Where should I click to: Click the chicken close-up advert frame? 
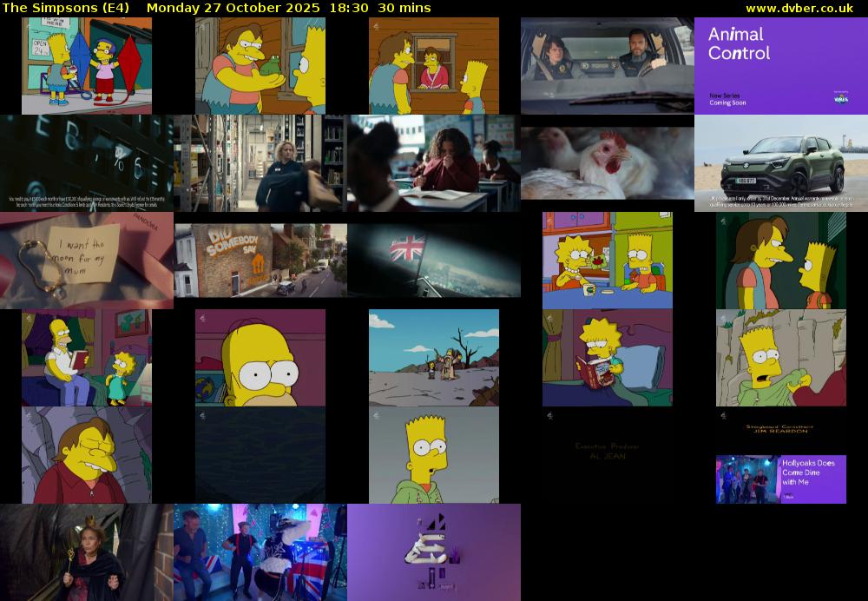606,162
